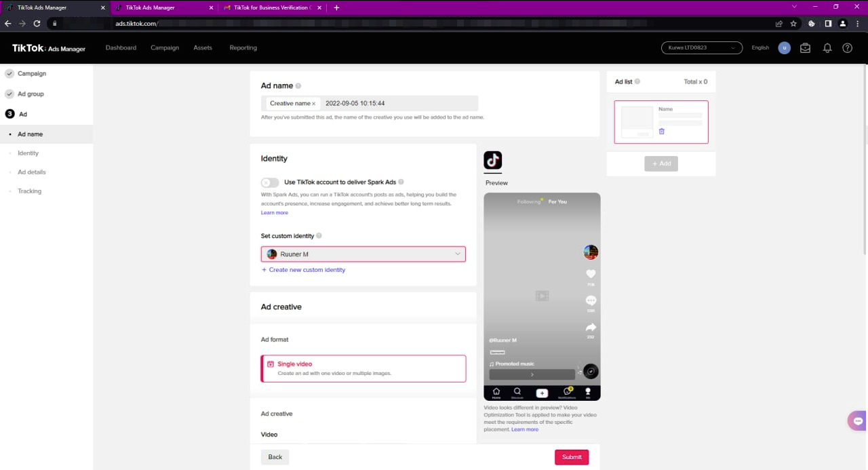Open the Chrome profile icon
This screenshot has width=868, height=470.
click(843, 23)
